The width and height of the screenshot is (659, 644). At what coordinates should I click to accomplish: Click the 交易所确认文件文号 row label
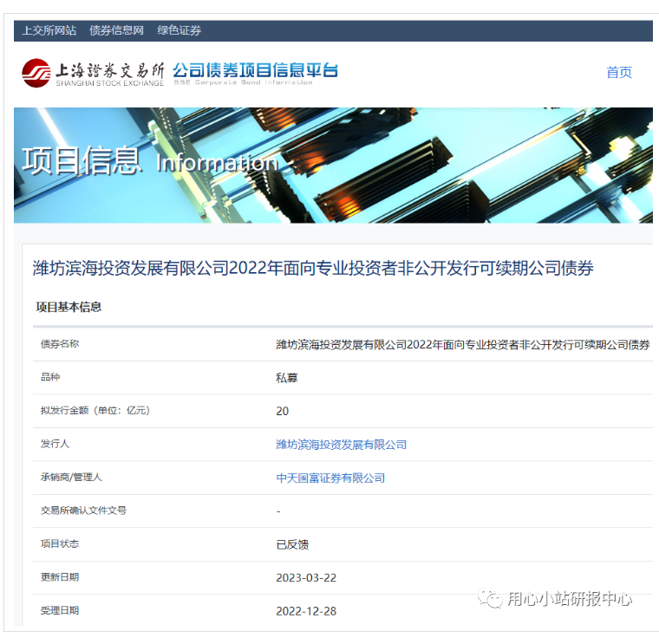(x=83, y=511)
